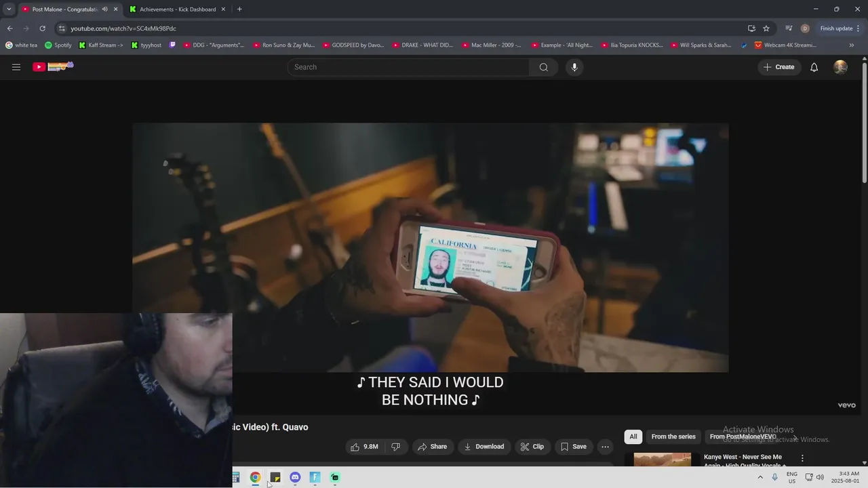
Task: Open DRAKE - WHAT DID bookmark
Action: 422,45
